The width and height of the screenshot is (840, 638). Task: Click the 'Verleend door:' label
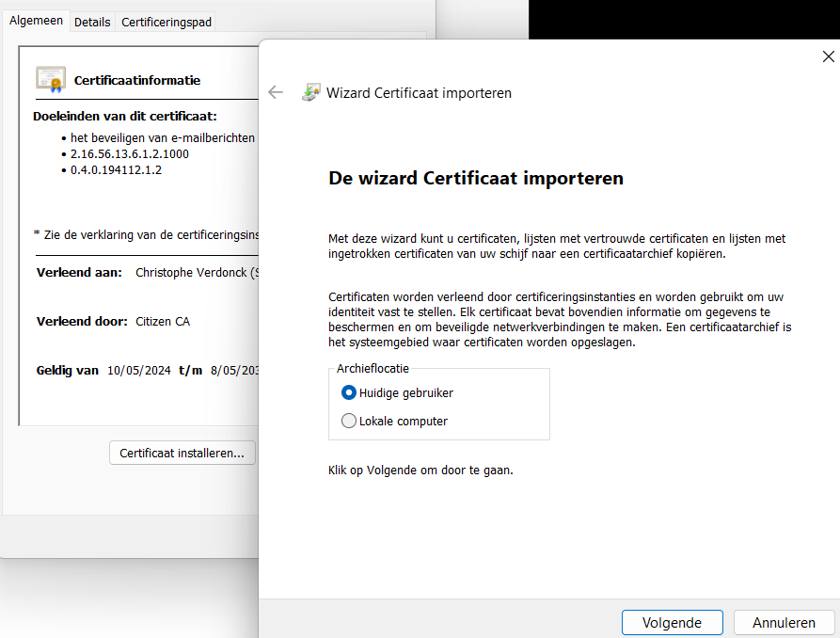click(82, 321)
